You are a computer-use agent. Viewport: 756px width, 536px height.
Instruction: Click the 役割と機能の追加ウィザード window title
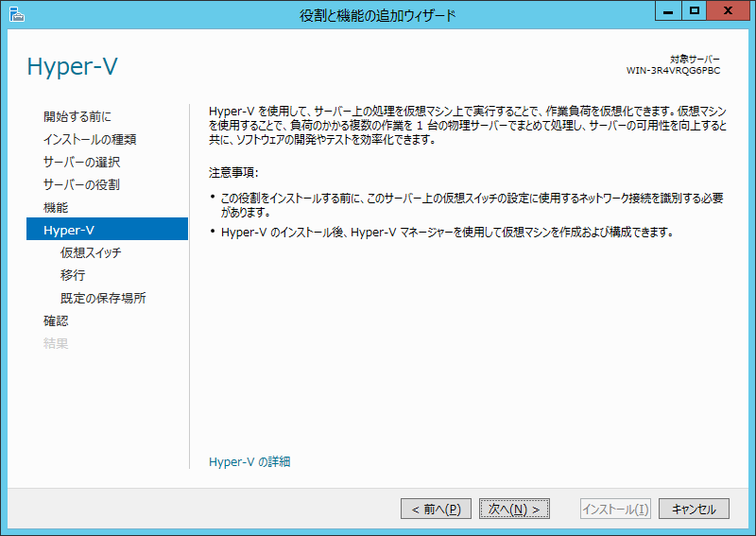(x=377, y=15)
